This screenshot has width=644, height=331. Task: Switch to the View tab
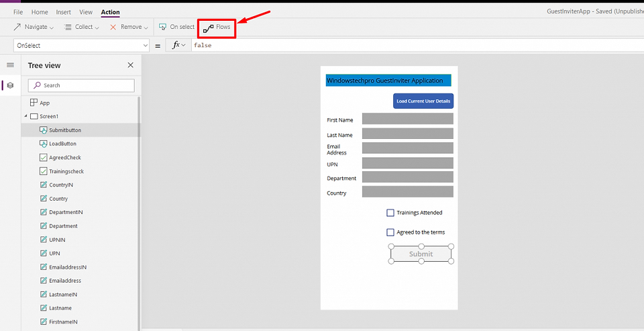[x=86, y=12]
